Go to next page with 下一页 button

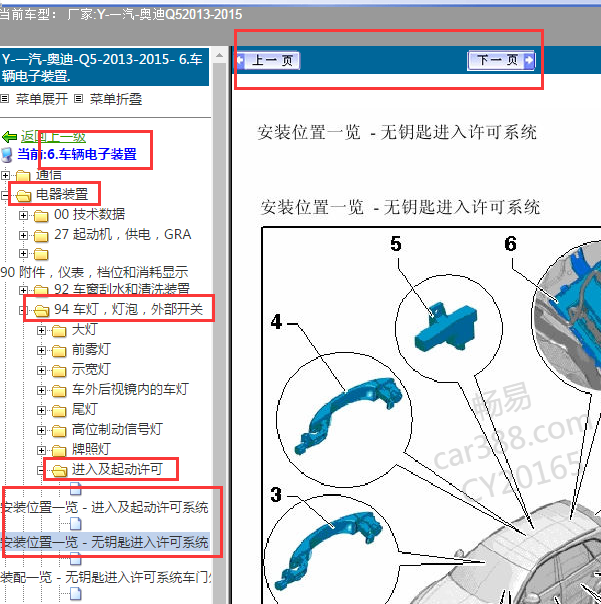[x=501, y=60]
